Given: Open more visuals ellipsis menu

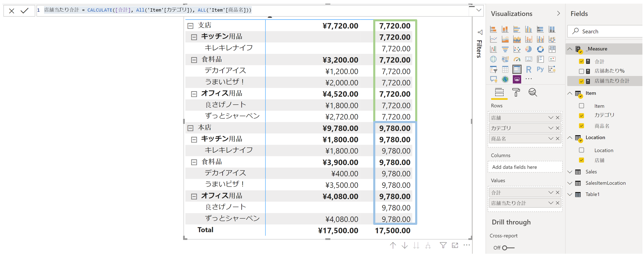Looking at the screenshot, I should point(528,79).
